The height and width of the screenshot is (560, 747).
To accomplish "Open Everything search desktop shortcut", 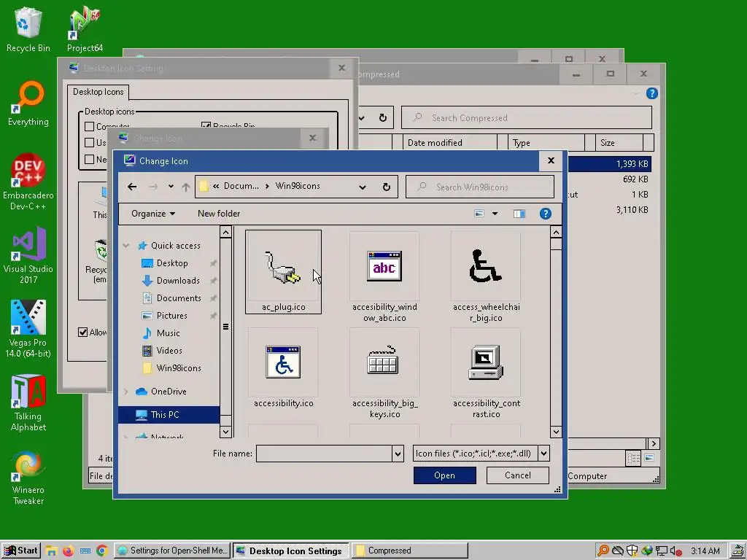I will coord(28,104).
